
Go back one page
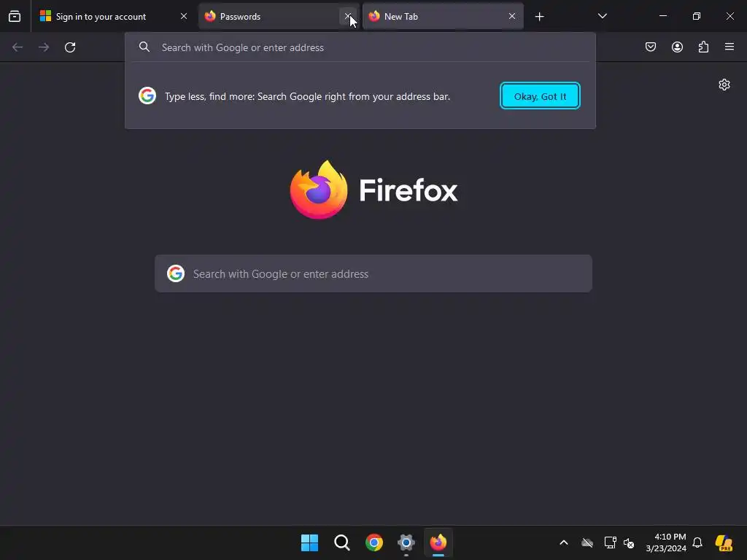[18, 47]
